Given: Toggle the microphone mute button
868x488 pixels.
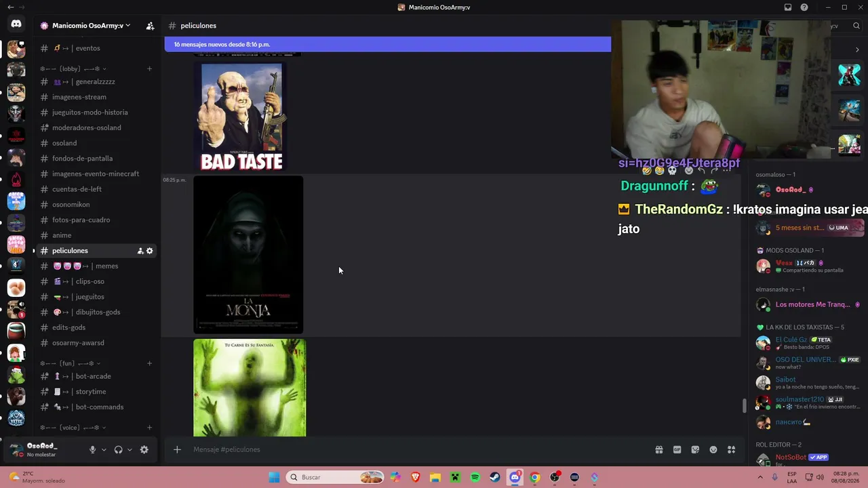Looking at the screenshot, I should (93, 449).
